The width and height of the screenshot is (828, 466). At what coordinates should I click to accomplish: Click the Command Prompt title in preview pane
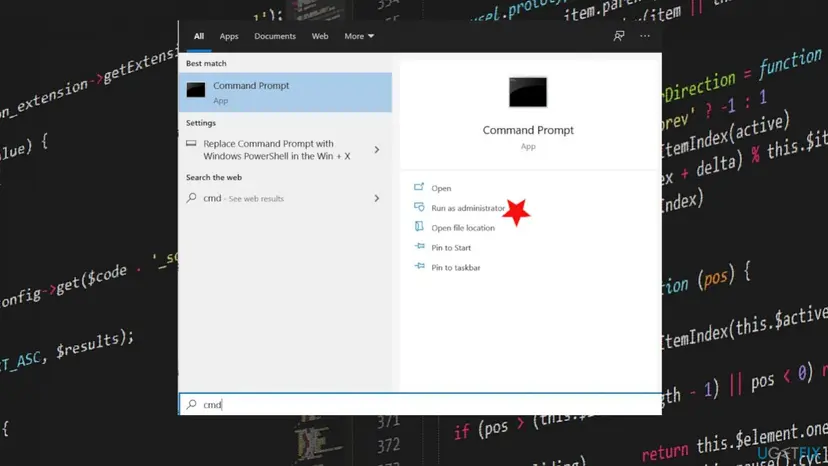pos(528,130)
